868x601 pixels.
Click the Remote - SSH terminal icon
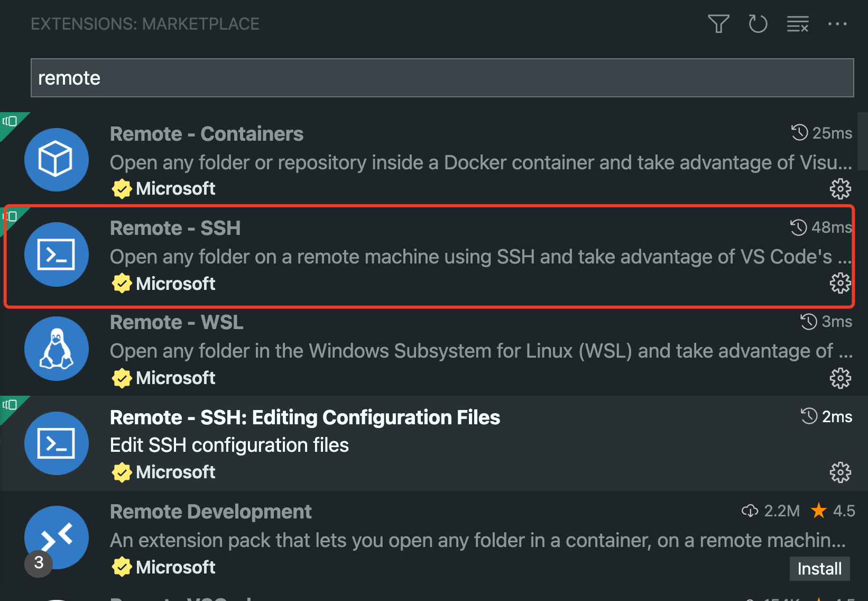(56, 254)
